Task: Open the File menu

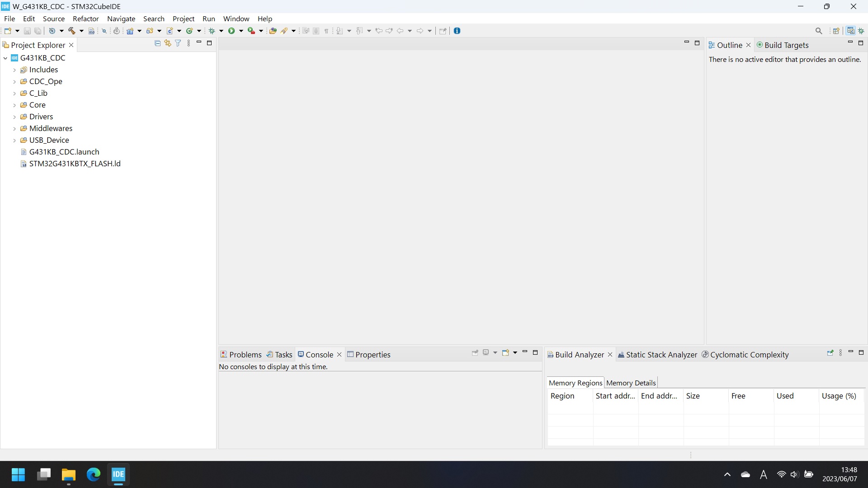Action: (x=9, y=19)
